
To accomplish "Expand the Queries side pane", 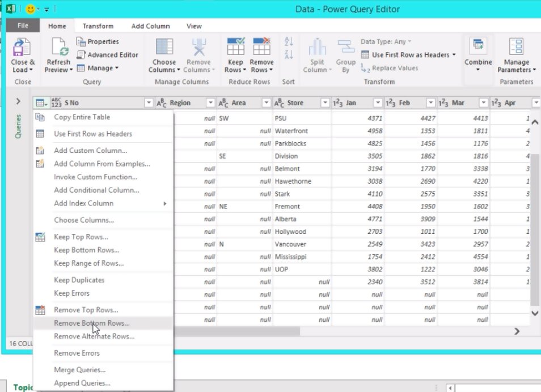I will (x=19, y=101).
